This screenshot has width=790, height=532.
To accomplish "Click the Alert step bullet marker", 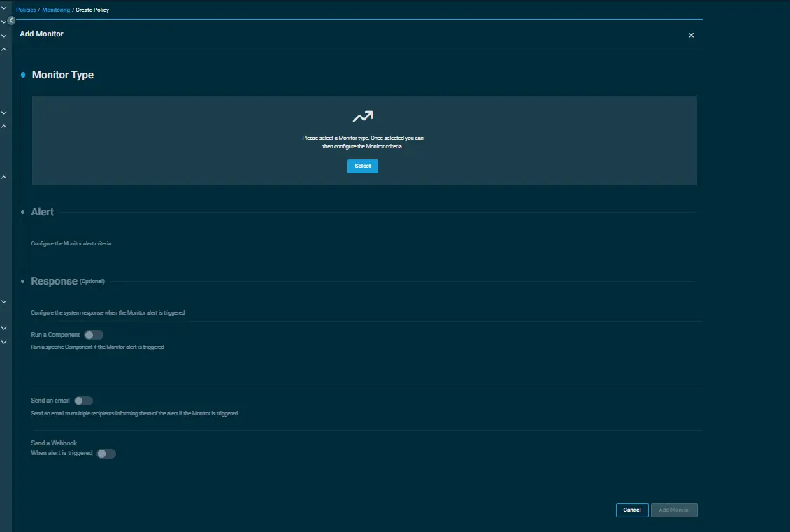I will (x=23, y=212).
